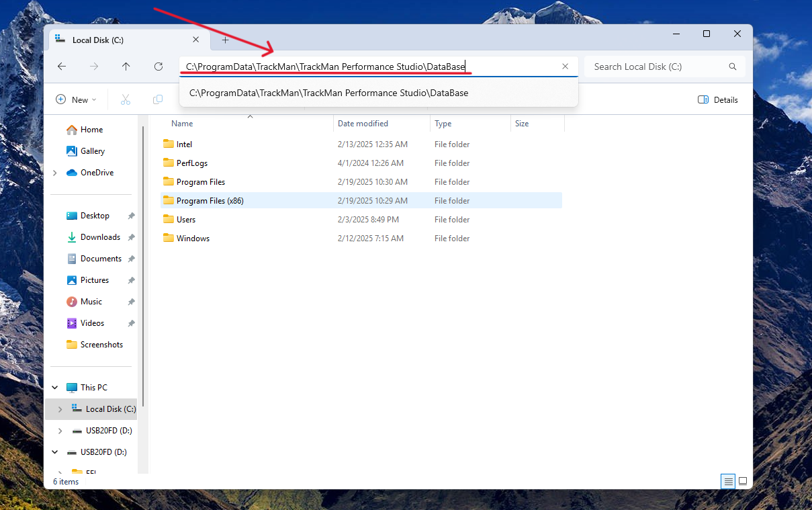This screenshot has width=812, height=510.
Task: Select the Windows folder icon
Action: coord(169,238)
